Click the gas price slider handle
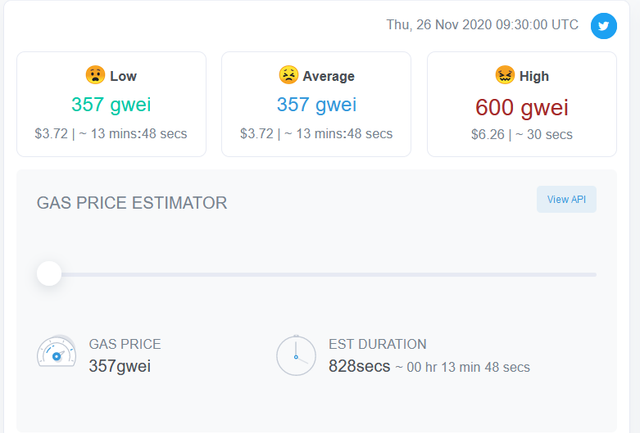The height and width of the screenshot is (433, 640). (49, 273)
